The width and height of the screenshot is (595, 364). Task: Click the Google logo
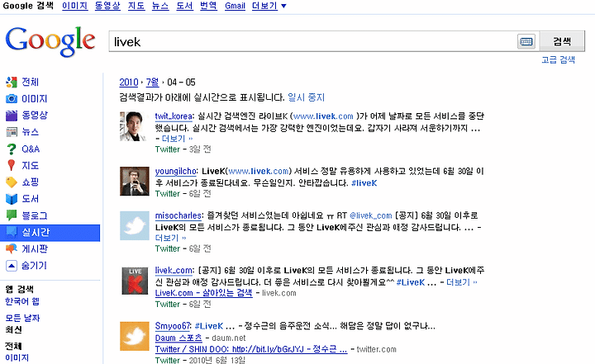click(50, 41)
